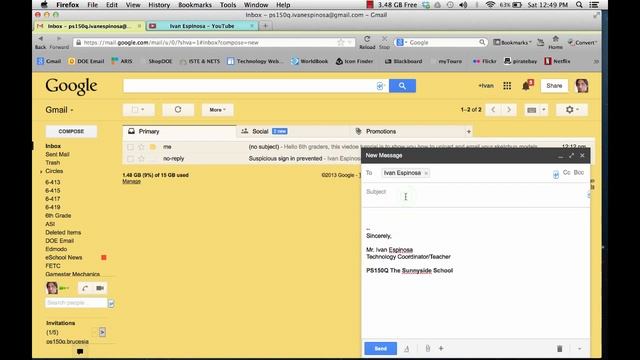Viewport: 640px width, 360px height.
Task: Open the Tools menu
Action: point(228,5)
